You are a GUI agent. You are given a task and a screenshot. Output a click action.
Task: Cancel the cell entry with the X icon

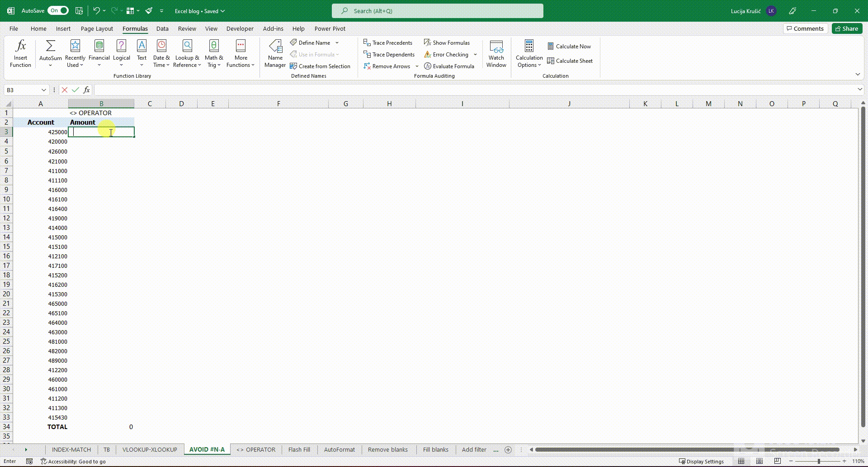[x=65, y=90]
